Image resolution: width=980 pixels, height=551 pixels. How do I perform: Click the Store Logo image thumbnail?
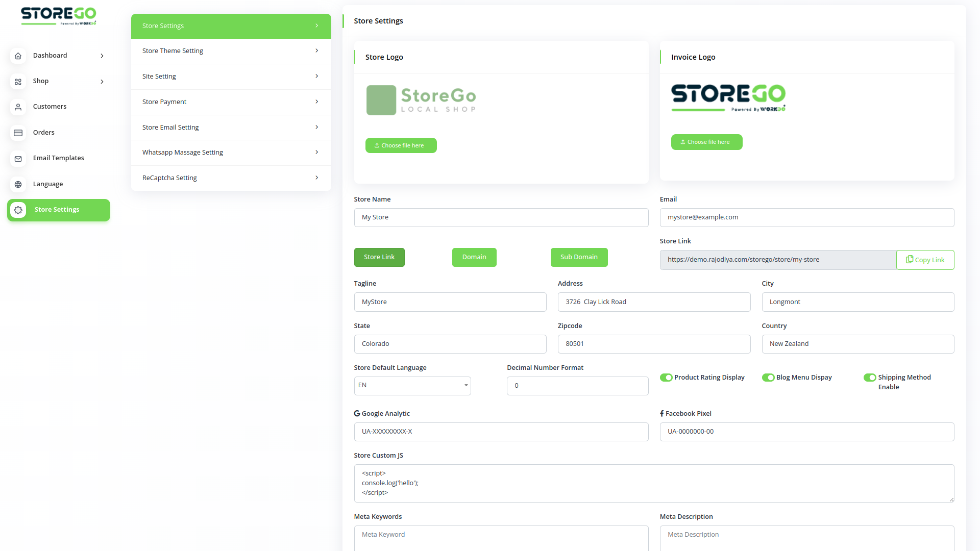(422, 100)
